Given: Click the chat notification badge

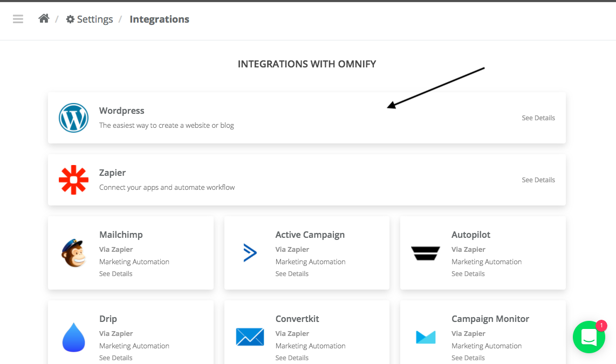Looking at the screenshot, I should [601, 326].
